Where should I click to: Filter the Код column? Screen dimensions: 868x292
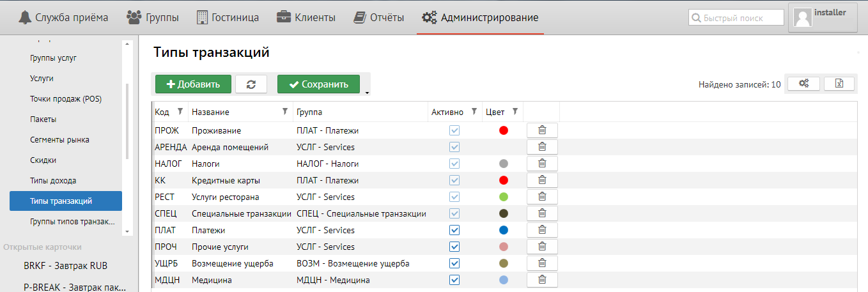(x=180, y=112)
